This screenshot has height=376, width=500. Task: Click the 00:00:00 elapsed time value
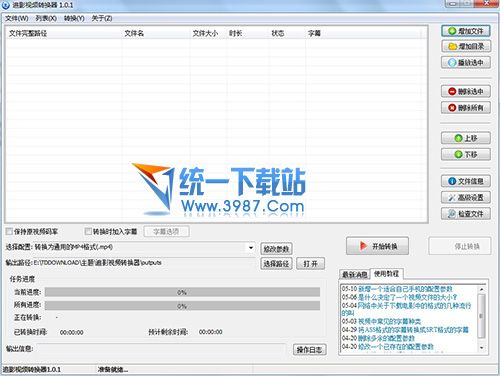pos(72,332)
